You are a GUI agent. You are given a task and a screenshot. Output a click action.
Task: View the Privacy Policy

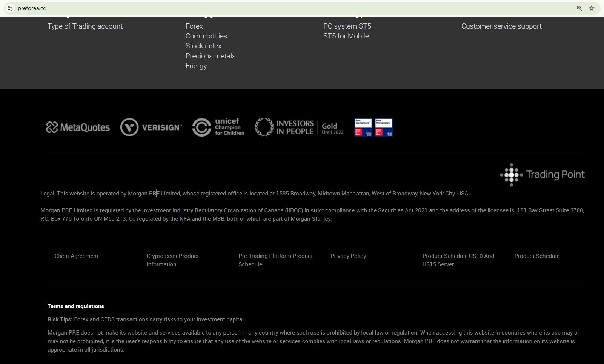(x=348, y=256)
